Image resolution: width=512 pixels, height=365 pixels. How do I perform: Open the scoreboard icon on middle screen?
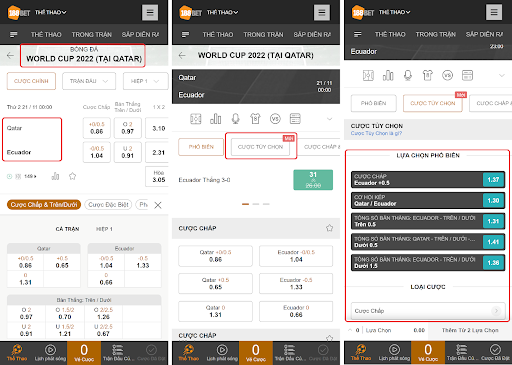(x=295, y=119)
